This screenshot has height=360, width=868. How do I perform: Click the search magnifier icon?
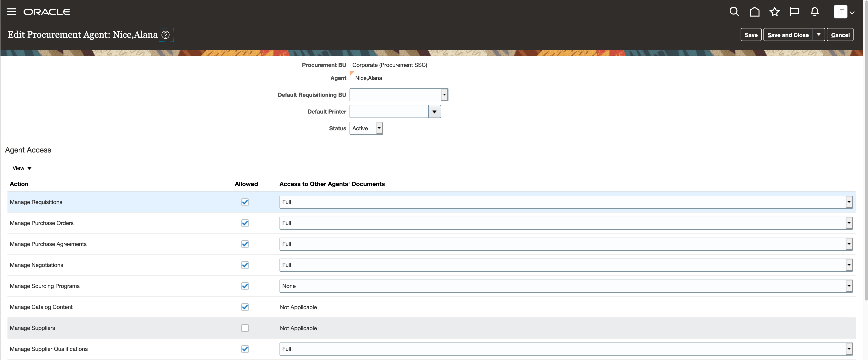point(734,12)
